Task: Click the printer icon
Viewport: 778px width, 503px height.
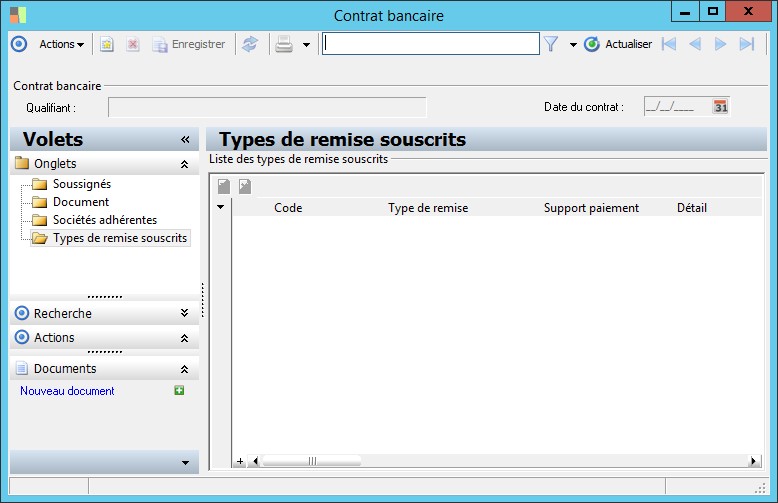Action: (x=284, y=44)
